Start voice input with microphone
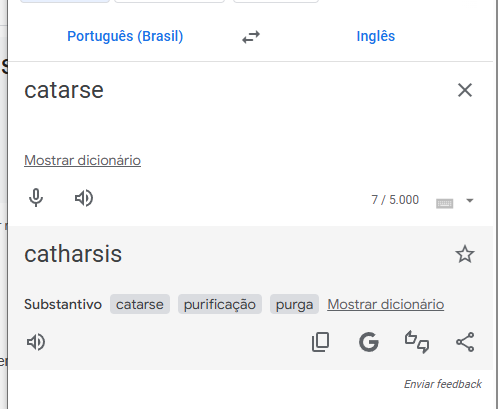498x409 pixels. 36,198
